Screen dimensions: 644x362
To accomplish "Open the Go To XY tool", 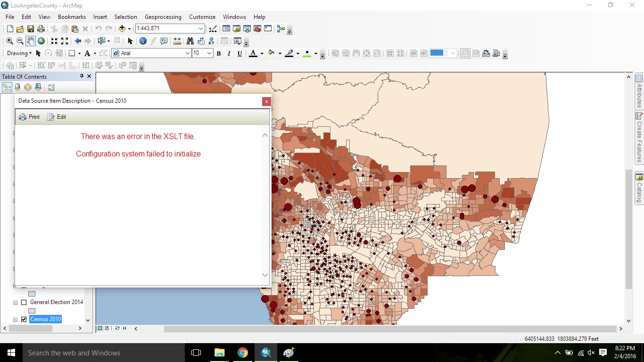I will coord(211,41).
